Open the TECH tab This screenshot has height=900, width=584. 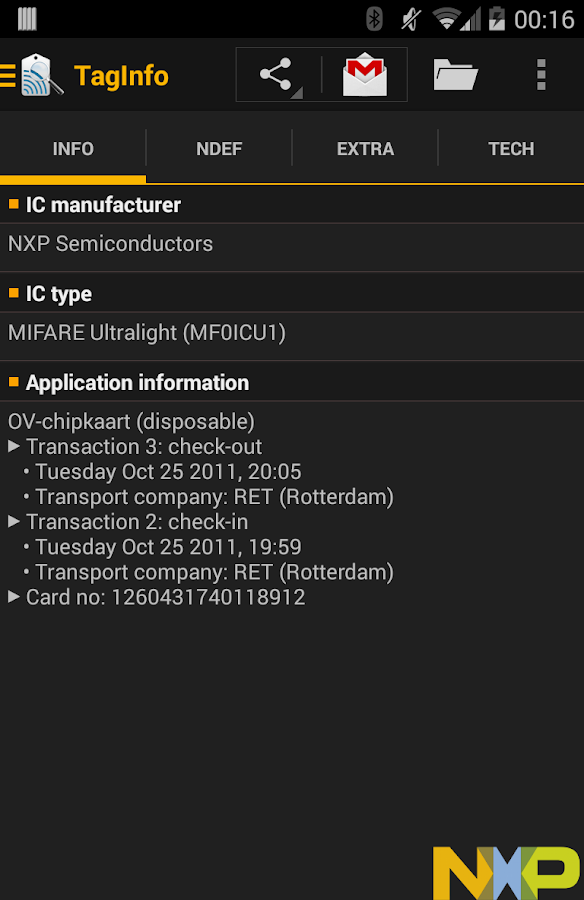pos(511,148)
